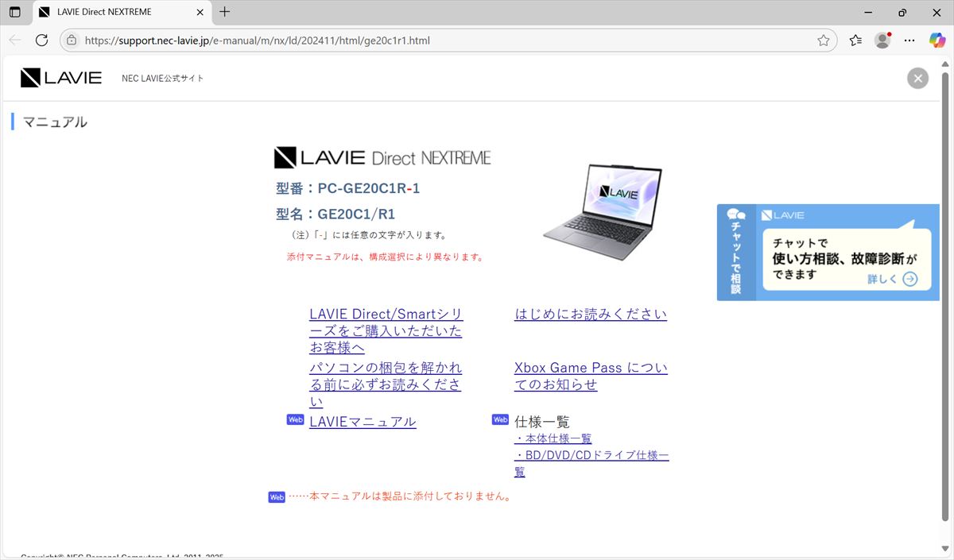Open a new browser tab
This screenshot has width=954, height=560.
pyautogui.click(x=225, y=12)
